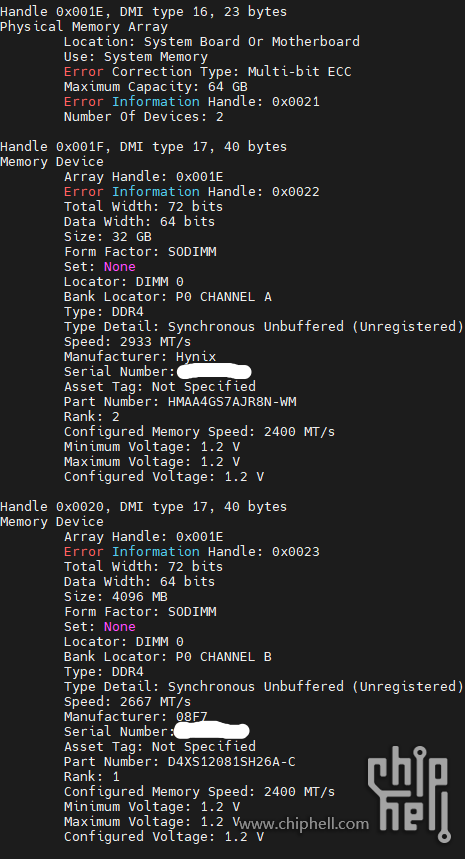Click the Manufacturer: Hynix line
The height and width of the screenshot is (859, 465).
[140, 357]
